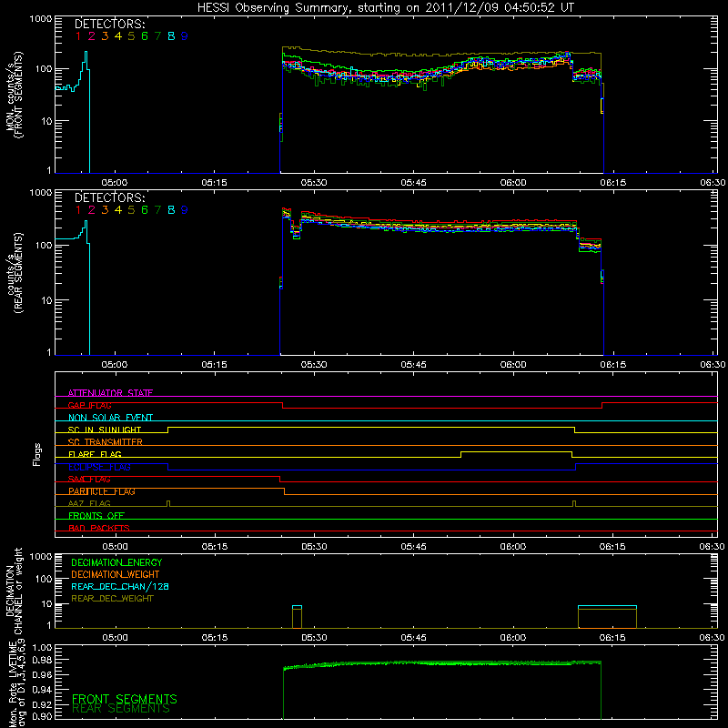Click detector 2 in the front segments legend
This screenshot has height=728, width=728.
coord(92,36)
